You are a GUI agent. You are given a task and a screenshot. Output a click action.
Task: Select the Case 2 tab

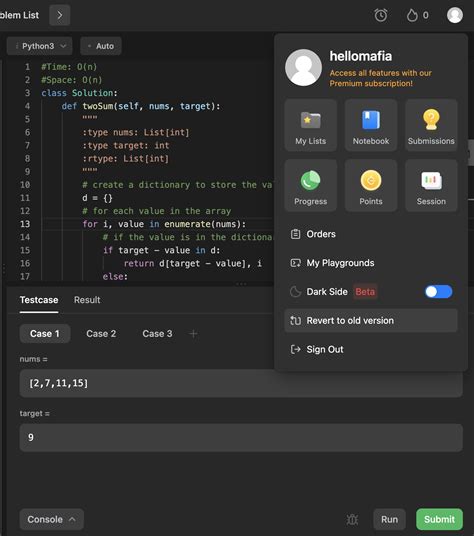pos(101,334)
